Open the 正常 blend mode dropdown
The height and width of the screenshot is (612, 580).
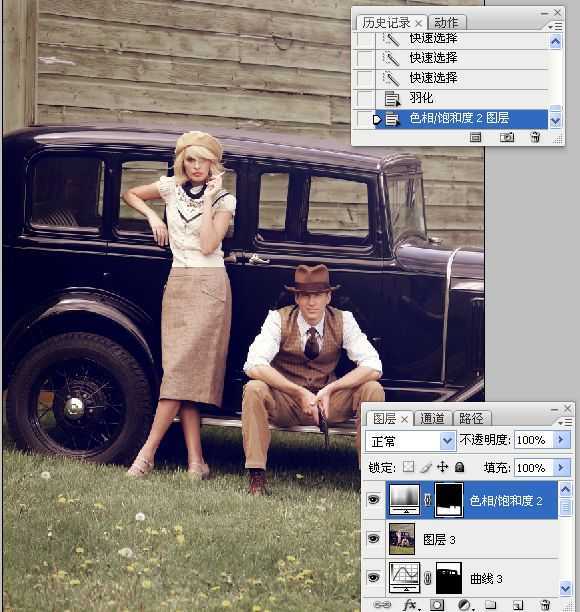click(x=410, y=441)
